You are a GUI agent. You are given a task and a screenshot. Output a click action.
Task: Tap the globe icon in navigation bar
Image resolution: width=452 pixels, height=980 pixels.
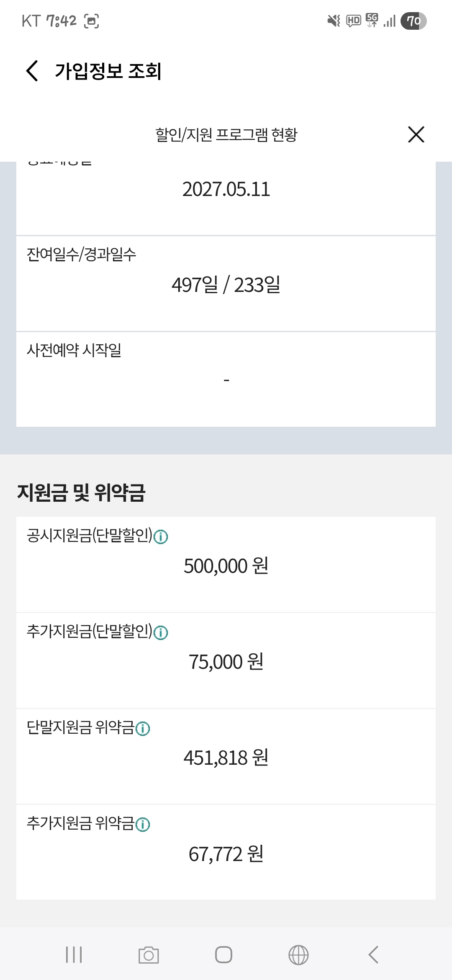coord(298,955)
